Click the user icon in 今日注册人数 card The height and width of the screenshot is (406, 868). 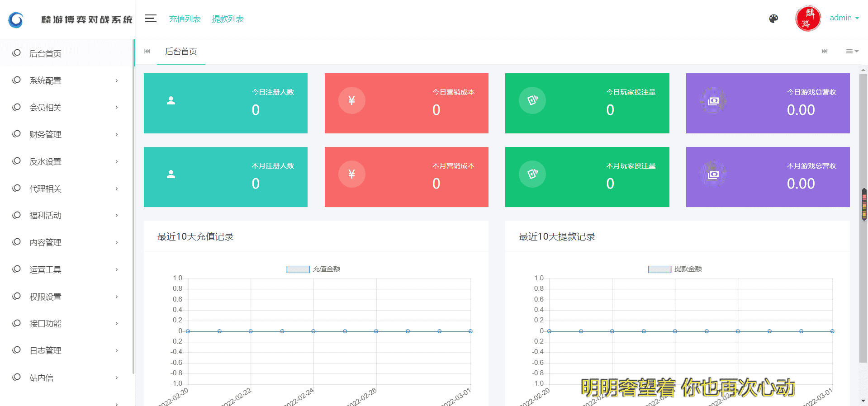coord(171,100)
